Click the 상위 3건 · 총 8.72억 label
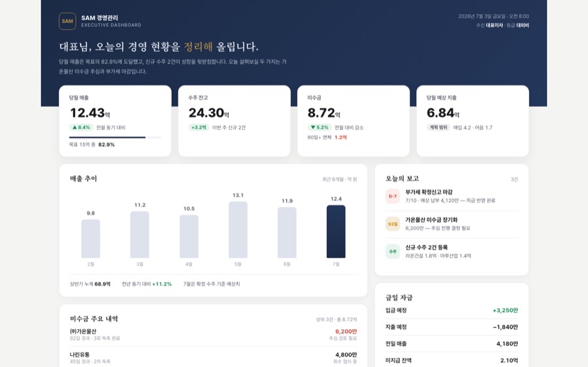The width and height of the screenshot is (588, 367). (336, 320)
